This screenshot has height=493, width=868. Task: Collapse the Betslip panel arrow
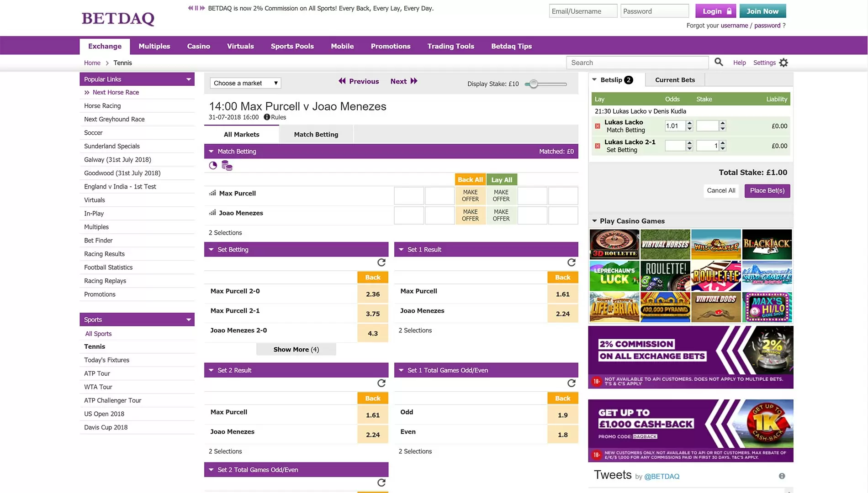(x=594, y=79)
